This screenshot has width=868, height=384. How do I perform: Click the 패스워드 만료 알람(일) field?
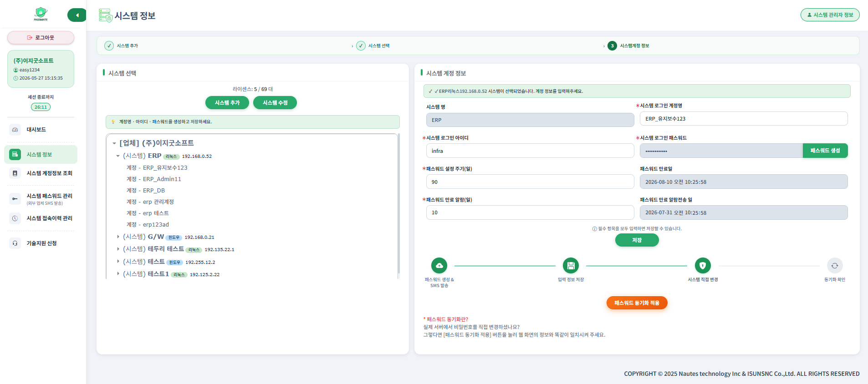(x=530, y=212)
